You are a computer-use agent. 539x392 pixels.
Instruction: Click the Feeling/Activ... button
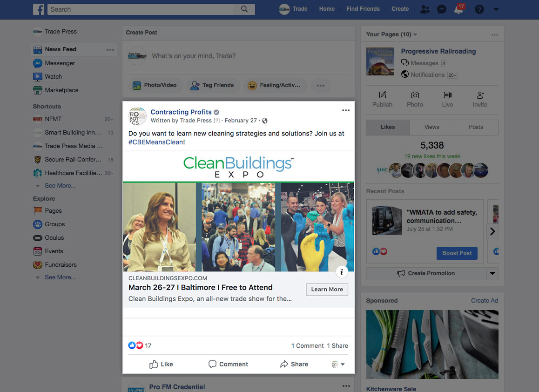click(x=276, y=85)
